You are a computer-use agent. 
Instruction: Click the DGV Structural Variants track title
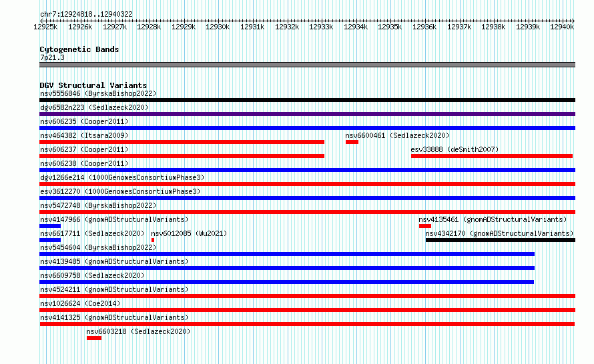click(93, 85)
